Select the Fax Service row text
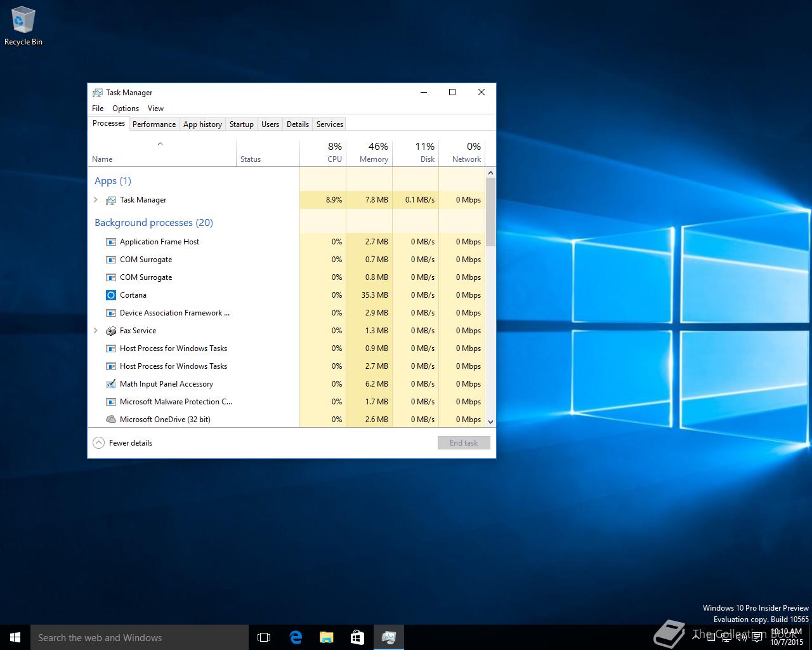 tap(138, 331)
